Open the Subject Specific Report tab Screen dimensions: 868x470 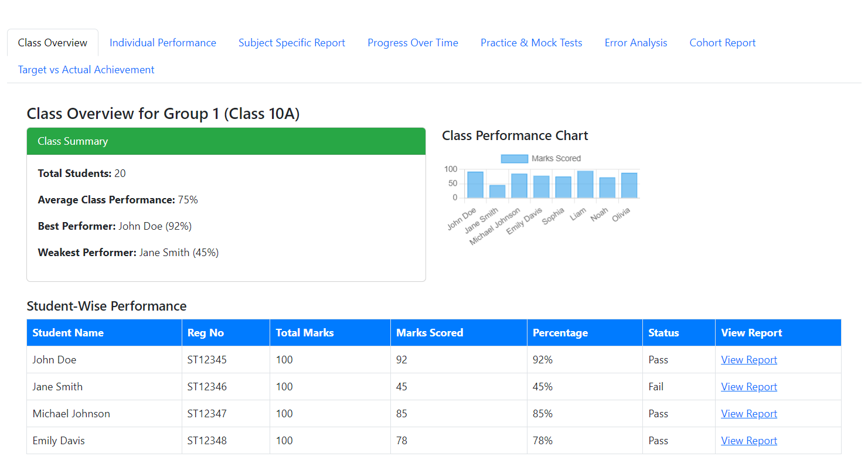click(291, 42)
